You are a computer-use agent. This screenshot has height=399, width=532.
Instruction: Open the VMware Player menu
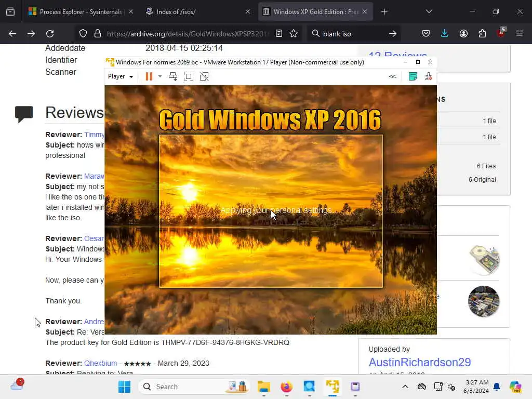[121, 76]
